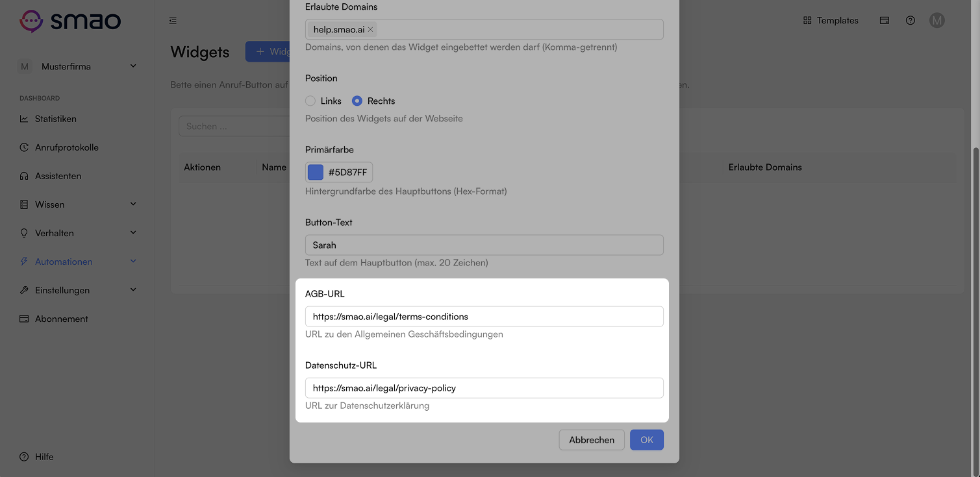980x477 pixels.
Task: Select the Links position radio button
Action: pyautogui.click(x=310, y=101)
